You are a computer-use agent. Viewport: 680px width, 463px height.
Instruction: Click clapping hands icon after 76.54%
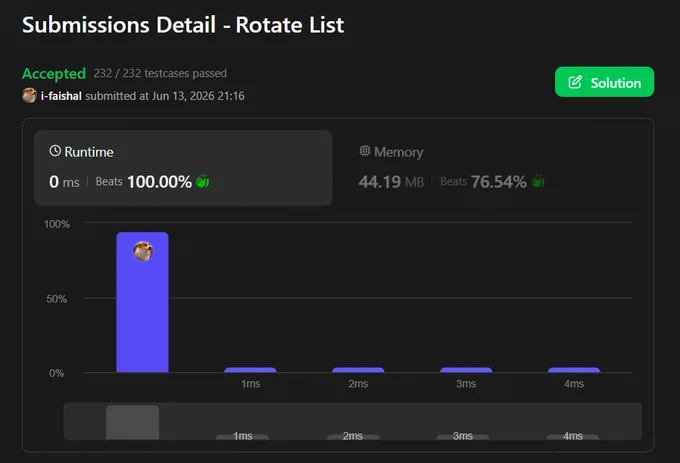pyautogui.click(x=538, y=181)
